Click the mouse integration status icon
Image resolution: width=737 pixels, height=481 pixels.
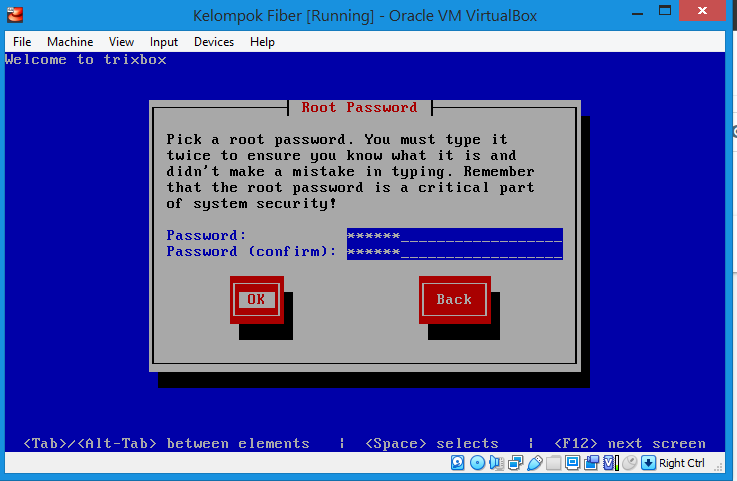[x=629, y=463]
